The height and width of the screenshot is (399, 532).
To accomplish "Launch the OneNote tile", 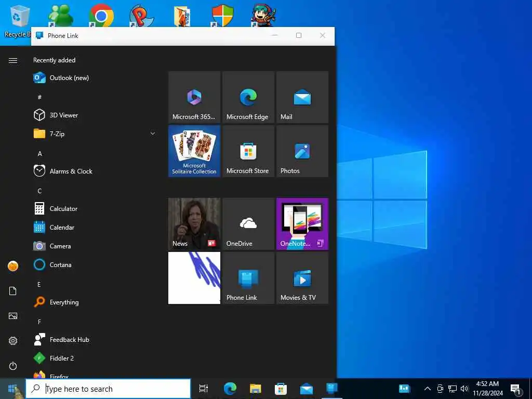I will tap(302, 224).
